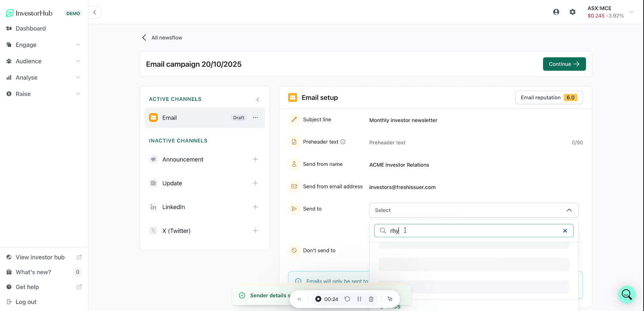Open the settings gear icon
The width and height of the screenshot is (644, 311).
point(573,12)
